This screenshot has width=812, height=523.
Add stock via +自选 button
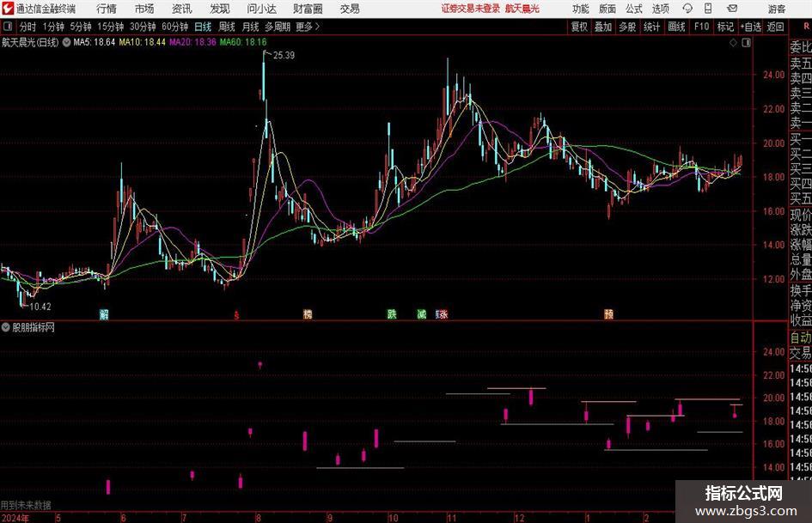tap(751, 27)
